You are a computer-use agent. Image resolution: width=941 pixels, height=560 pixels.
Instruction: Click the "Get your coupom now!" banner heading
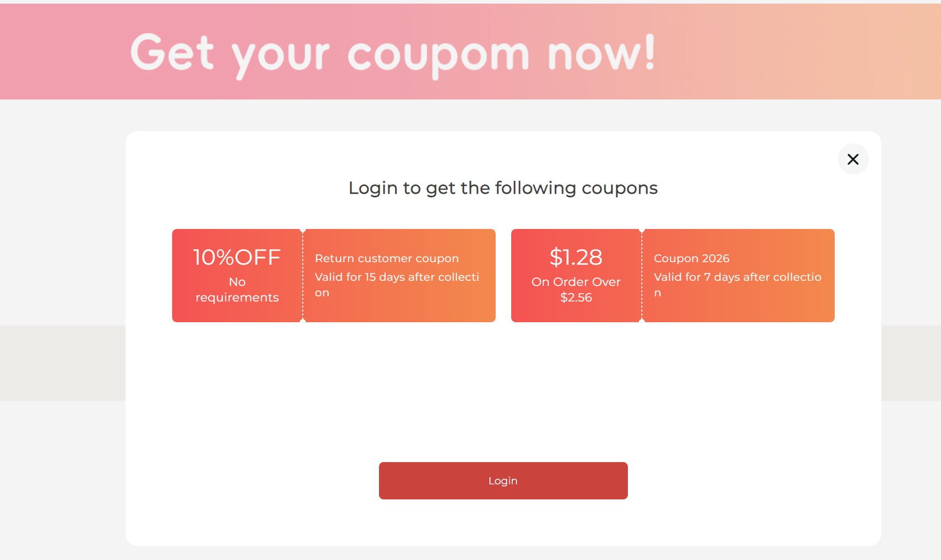[392, 54]
